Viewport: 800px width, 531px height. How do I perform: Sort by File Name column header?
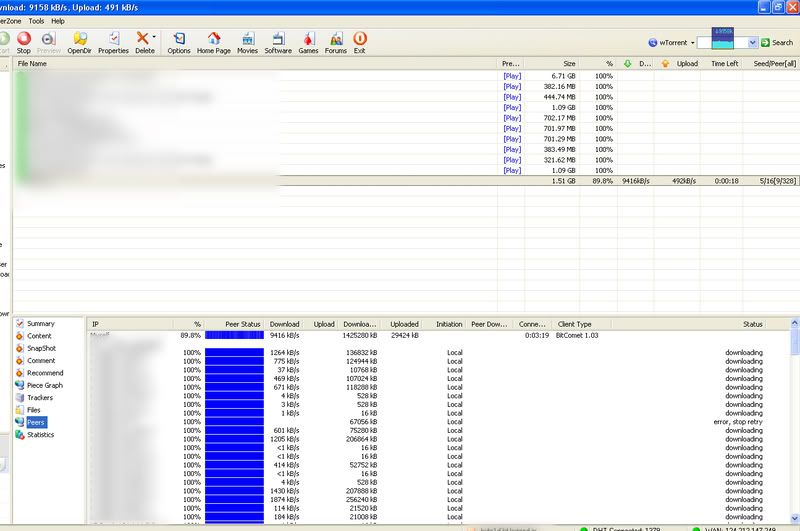[x=255, y=64]
